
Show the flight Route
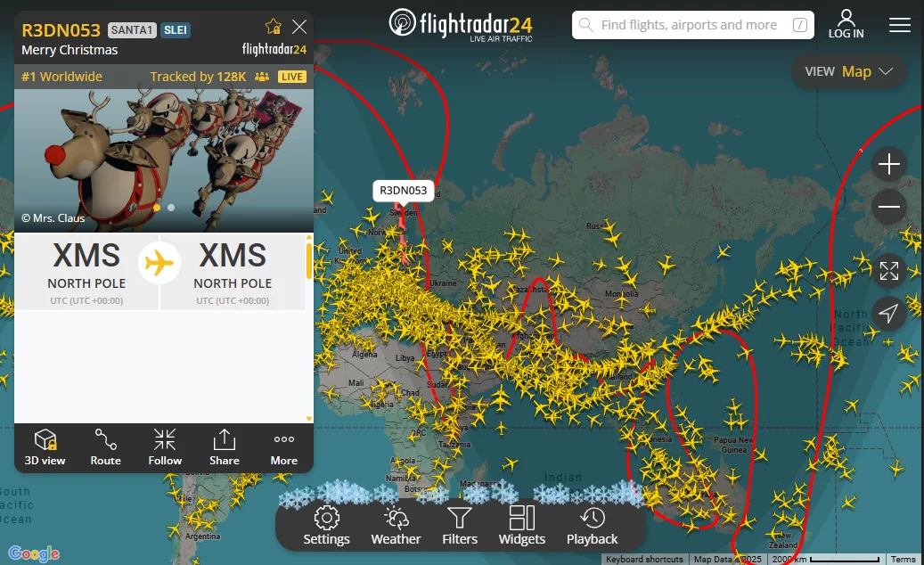tap(105, 447)
